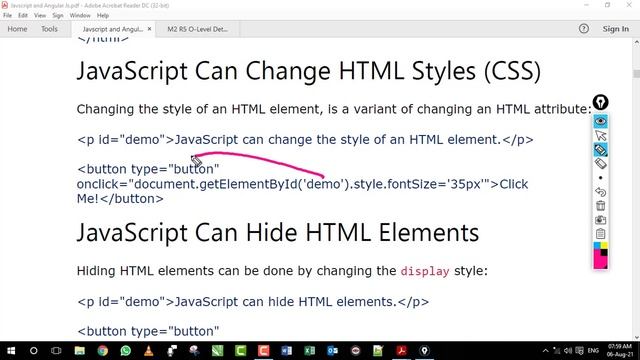Select the highlighter pen tool
640x360 pixels.
pos(600,149)
